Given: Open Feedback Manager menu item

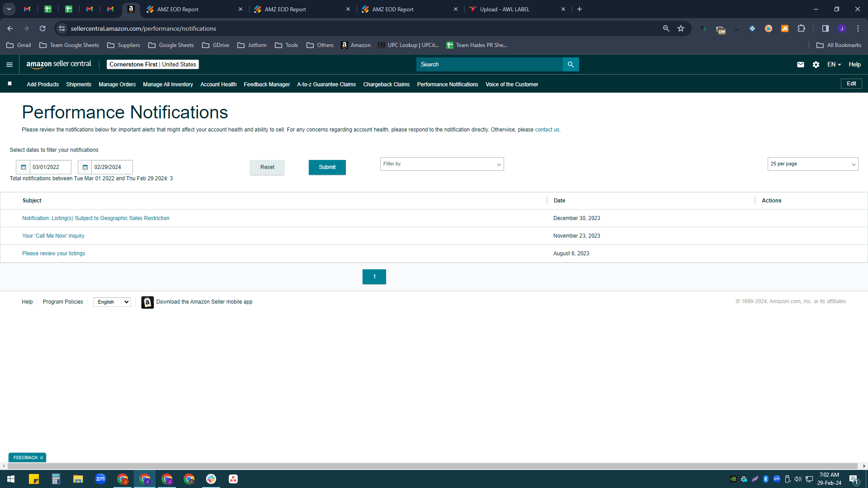Looking at the screenshot, I should pos(267,84).
